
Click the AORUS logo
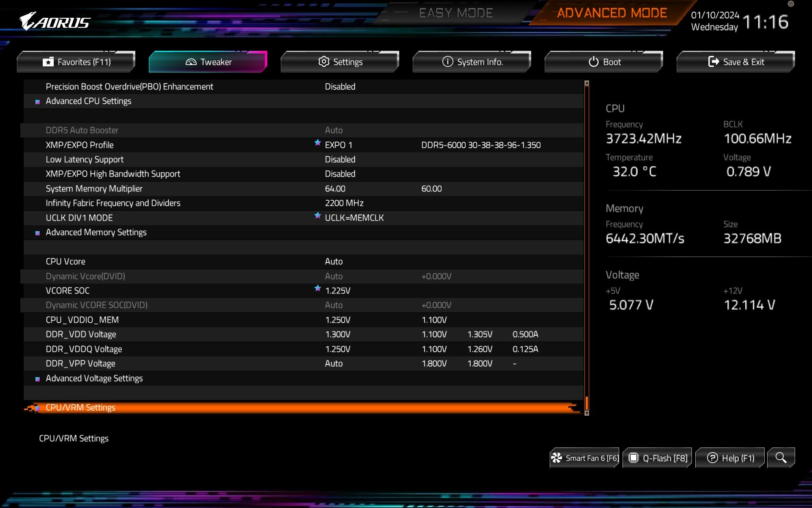(55, 21)
